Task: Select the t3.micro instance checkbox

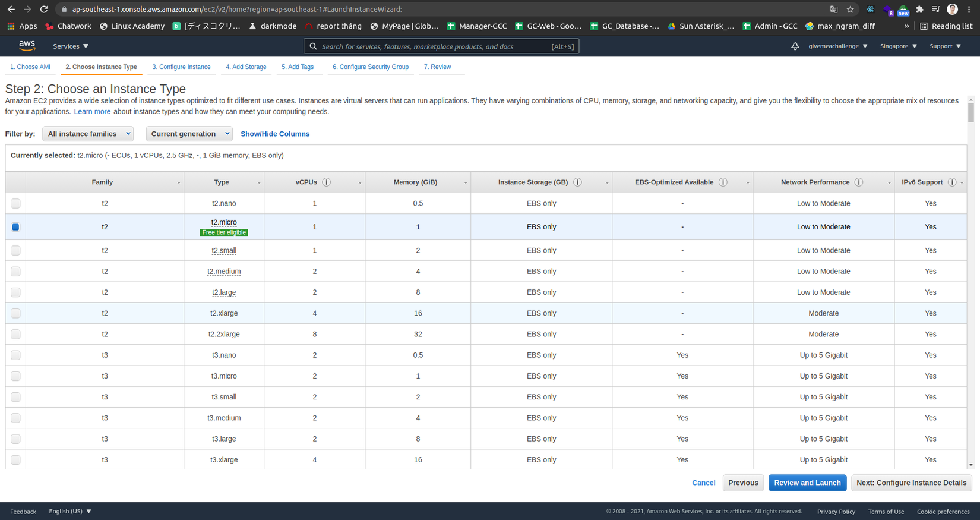Action: pyautogui.click(x=15, y=376)
